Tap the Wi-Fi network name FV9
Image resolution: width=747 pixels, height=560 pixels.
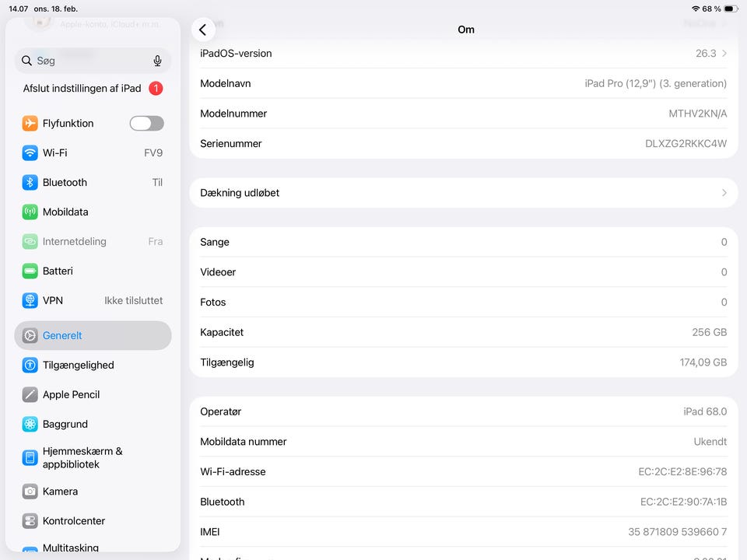[x=153, y=153]
